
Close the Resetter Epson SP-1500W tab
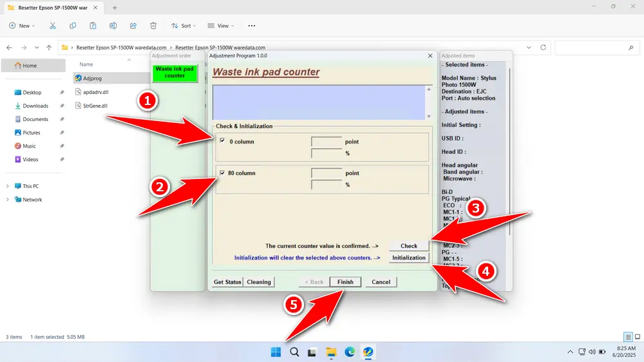click(x=95, y=8)
